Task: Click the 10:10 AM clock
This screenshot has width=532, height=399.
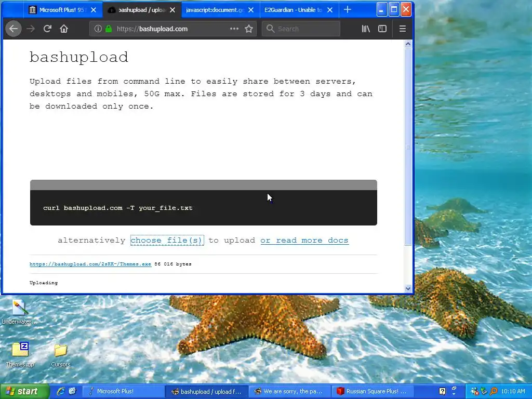Action: click(513, 391)
